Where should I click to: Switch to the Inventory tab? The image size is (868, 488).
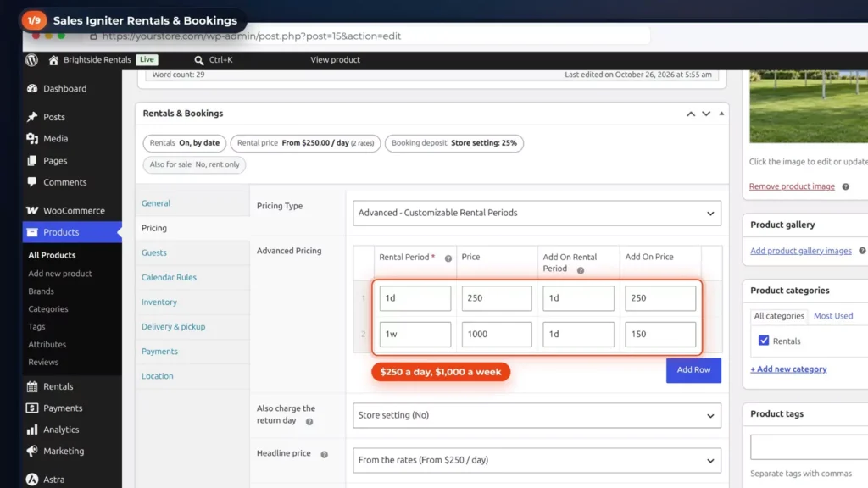point(159,302)
